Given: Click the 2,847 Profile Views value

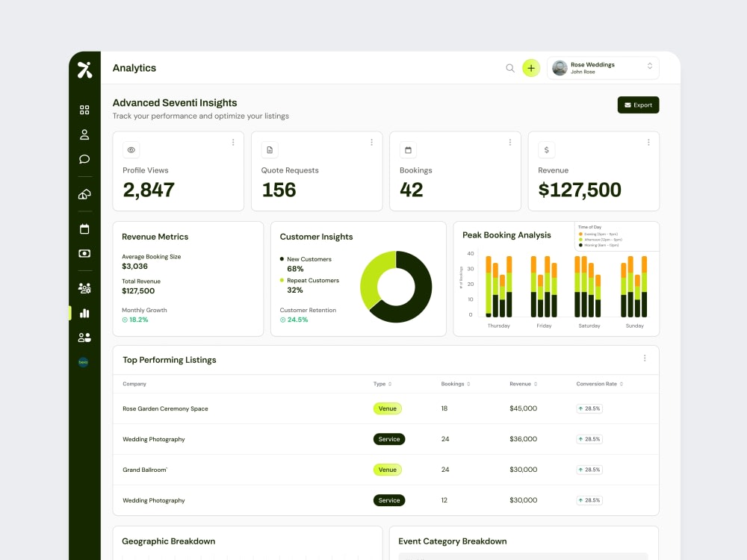Looking at the screenshot, I should [149, 190].
